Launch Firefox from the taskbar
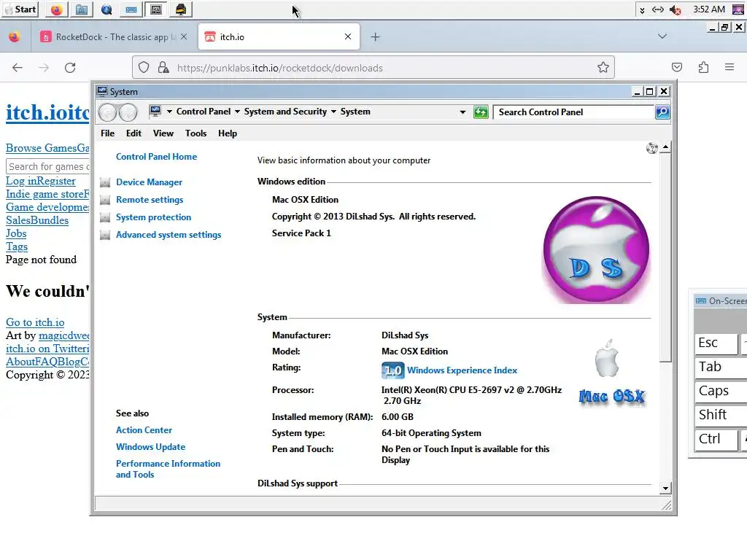747x560 pixels. point(57,9)
